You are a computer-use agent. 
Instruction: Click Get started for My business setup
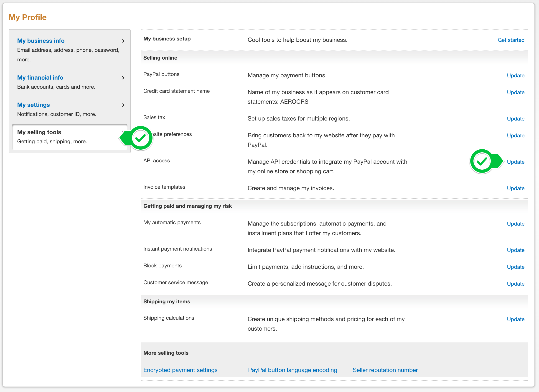(511, 40)
